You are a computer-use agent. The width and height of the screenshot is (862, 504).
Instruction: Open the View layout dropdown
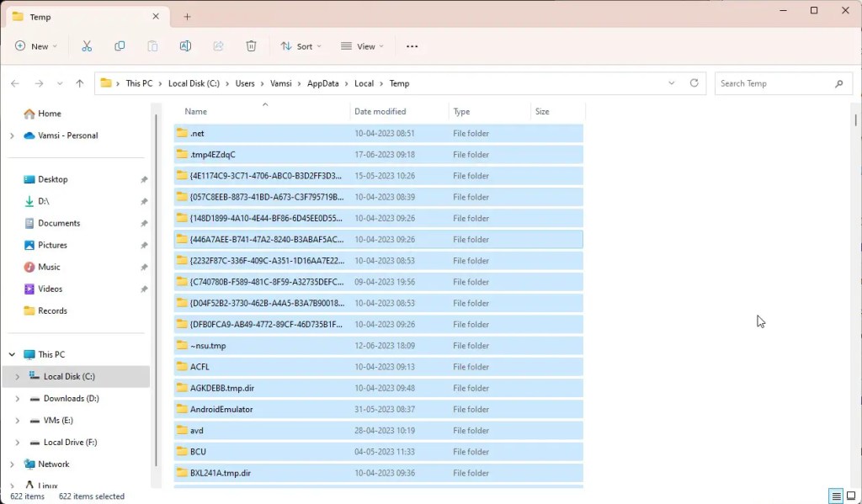tap(362, 46)
